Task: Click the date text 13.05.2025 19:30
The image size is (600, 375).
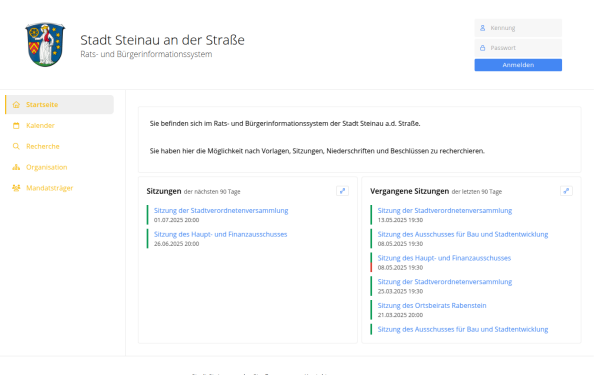Action: (400, 220)
